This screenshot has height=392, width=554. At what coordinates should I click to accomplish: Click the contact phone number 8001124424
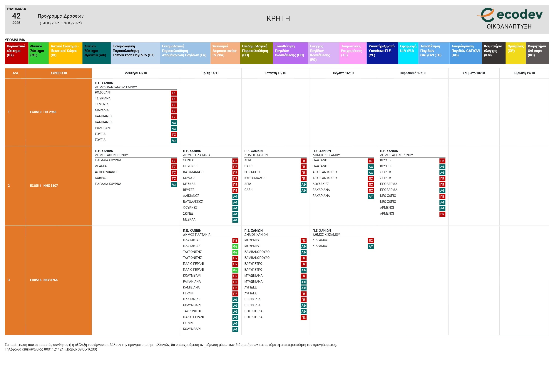53,349
